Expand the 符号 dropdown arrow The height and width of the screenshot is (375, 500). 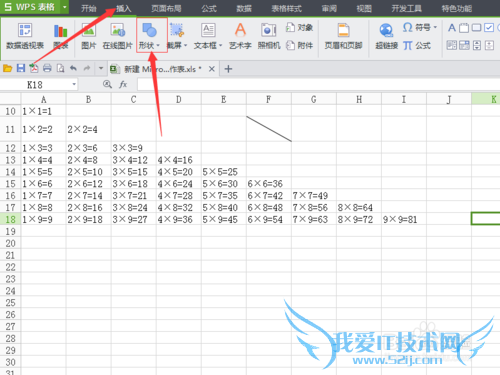(435, 27)
